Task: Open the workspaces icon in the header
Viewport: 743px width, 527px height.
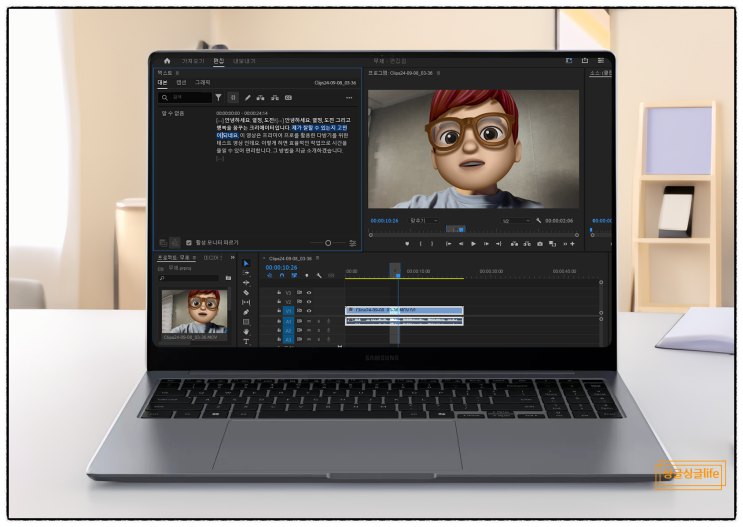Action: pos(569,61)
